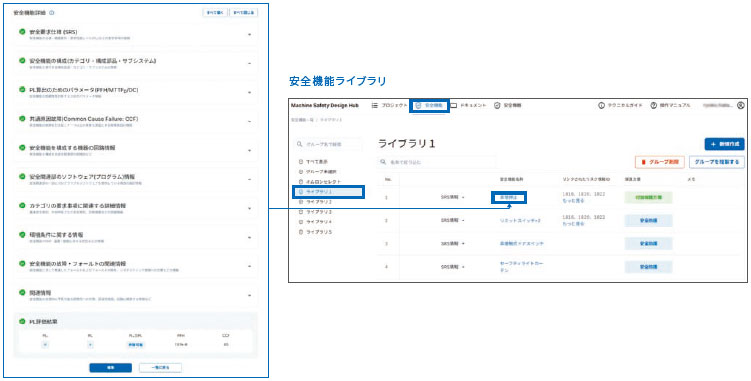Open プロジェクト menu in header
Image resolution: width=751 pixels, height=381 pixels.
390,105
